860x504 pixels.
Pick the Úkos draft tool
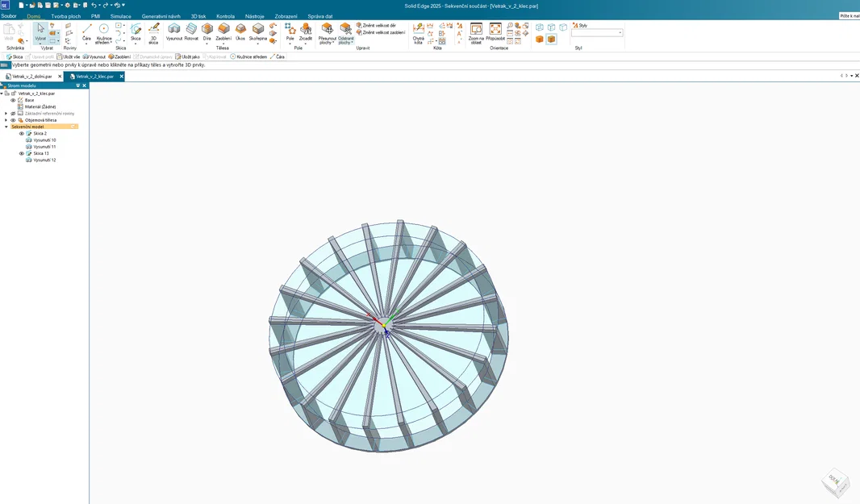pyautogui.click(x=240, y=31)
